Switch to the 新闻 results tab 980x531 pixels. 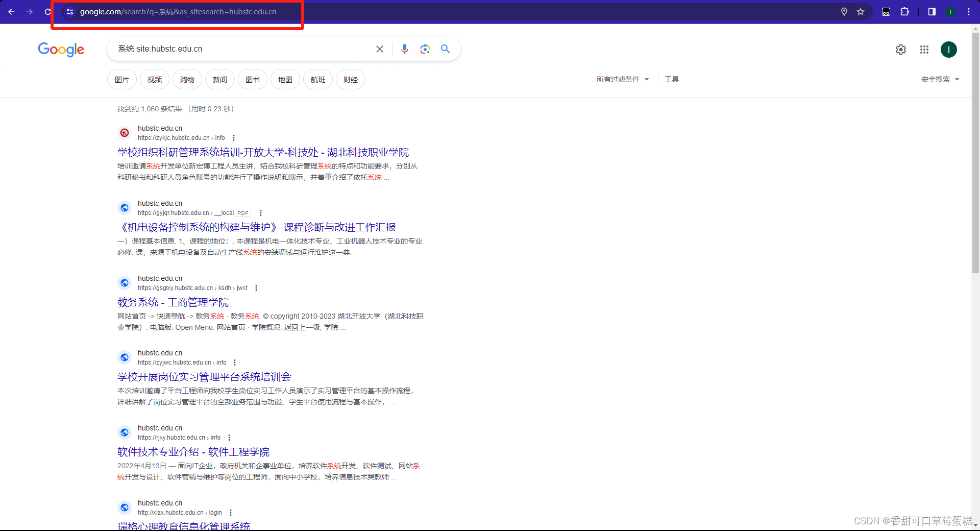click(220, 79)
